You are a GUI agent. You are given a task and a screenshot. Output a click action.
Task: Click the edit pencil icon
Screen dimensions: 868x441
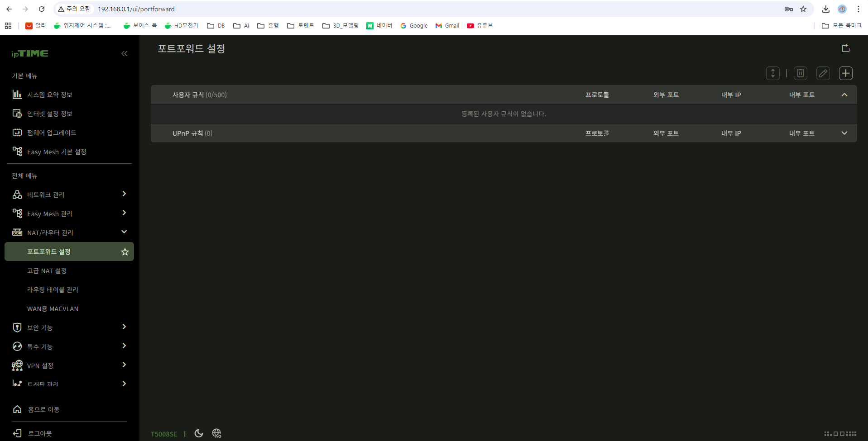823,73
